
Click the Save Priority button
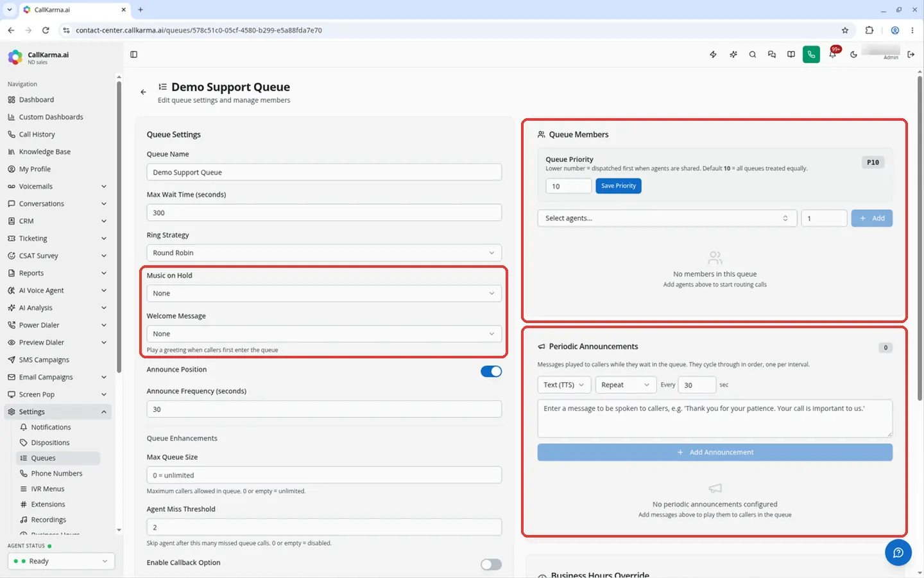pyautogui.click(x=619, y=186)
